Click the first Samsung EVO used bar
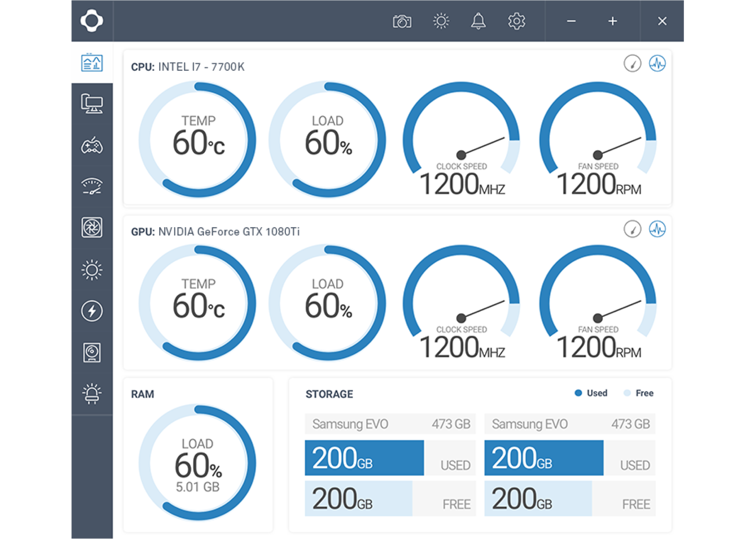 364,458
